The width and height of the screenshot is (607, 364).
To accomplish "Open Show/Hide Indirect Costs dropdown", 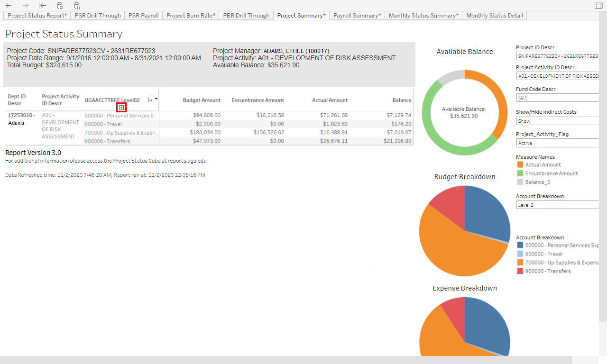I will pos(558,121).
